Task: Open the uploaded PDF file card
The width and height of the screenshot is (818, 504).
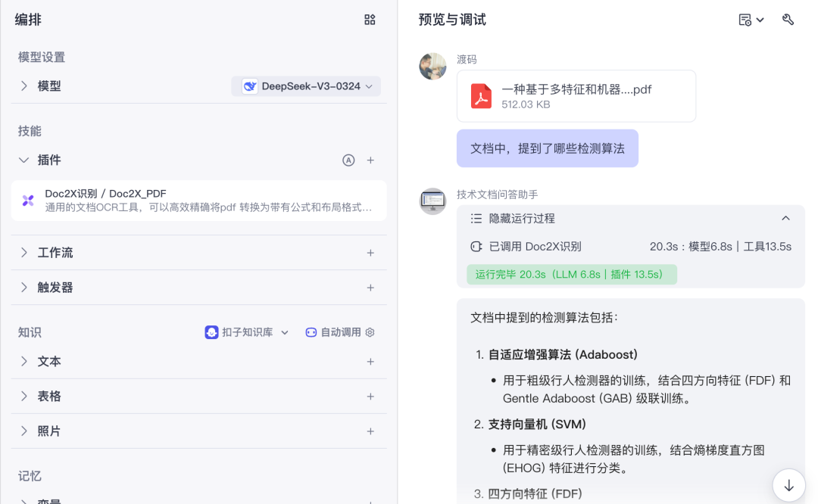Action: [x=576, y=96]
